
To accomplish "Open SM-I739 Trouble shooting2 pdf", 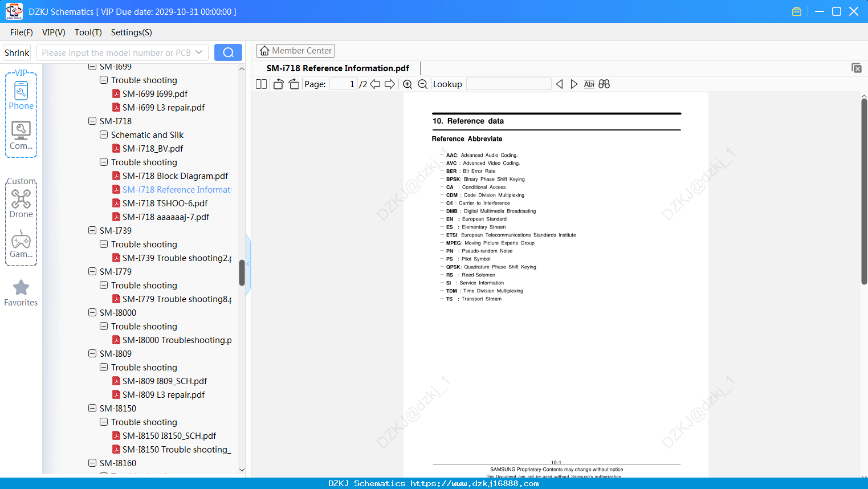I will pyautogui.click(x=172, y=258).
